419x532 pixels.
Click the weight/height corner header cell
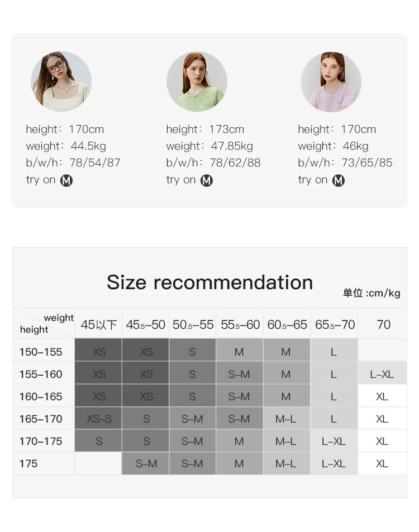pyautogui.click(x=44, y=323)
